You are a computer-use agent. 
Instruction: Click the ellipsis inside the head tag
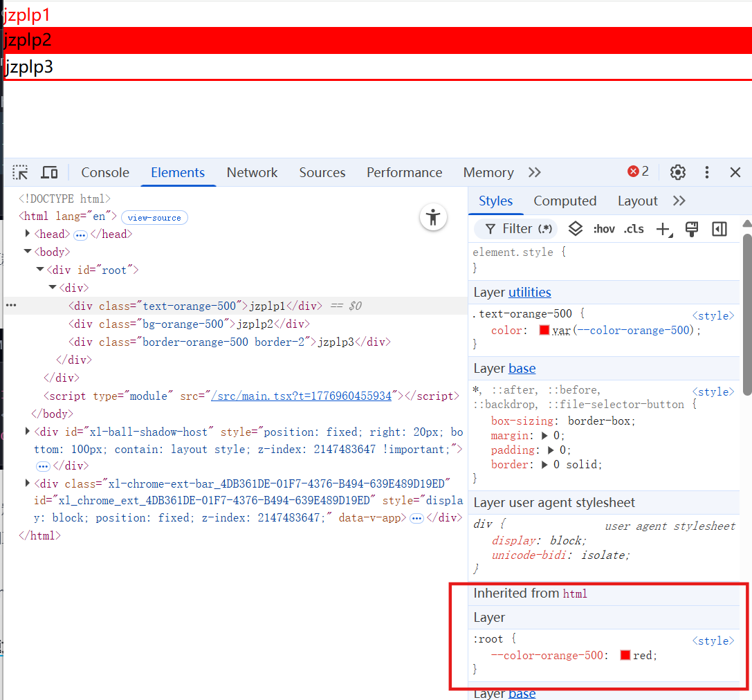[x=80, y=235]
